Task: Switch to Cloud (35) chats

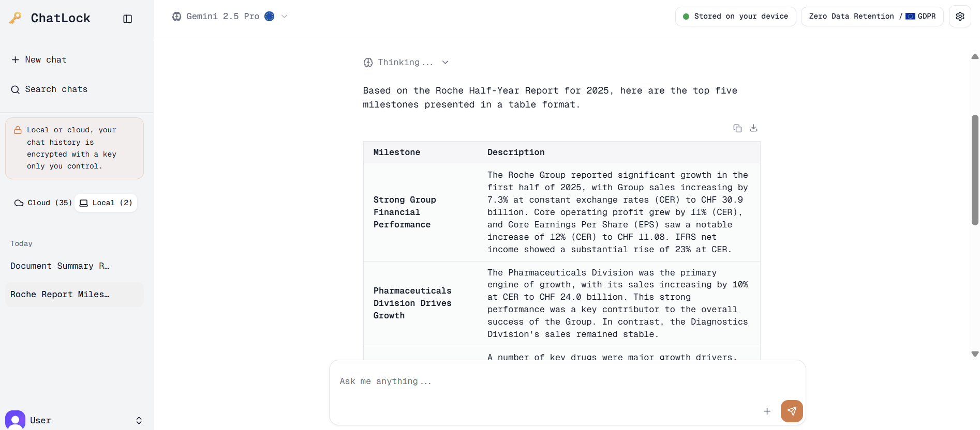Action: coord(43,203)
